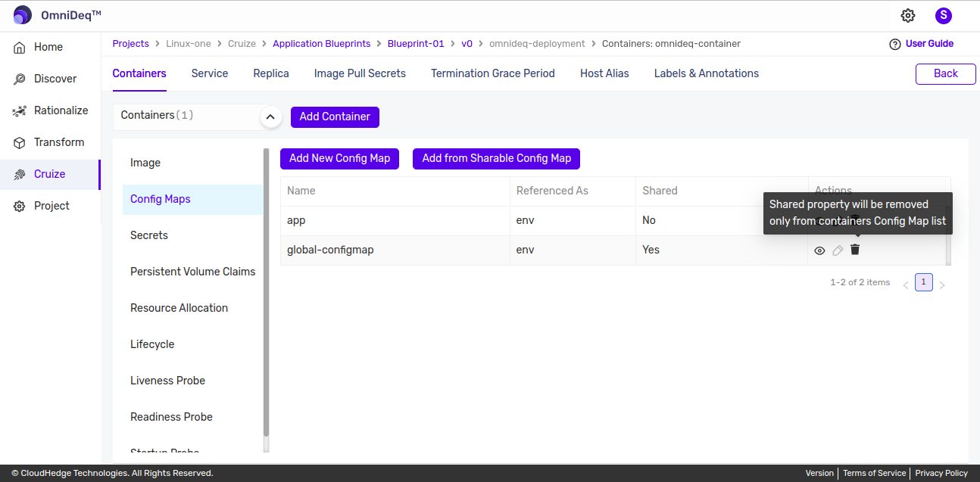Click the Referenced As column header
The image size is (980, 482).
pos(573,191)
